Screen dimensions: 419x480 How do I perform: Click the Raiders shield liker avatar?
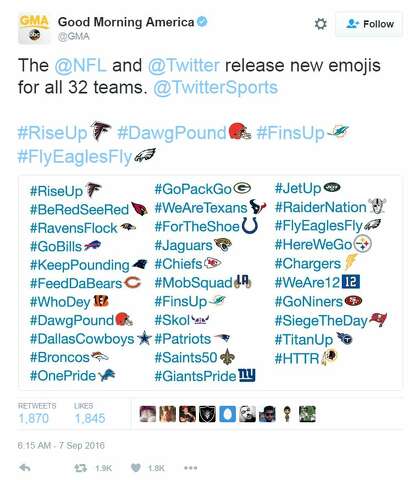click(207, 414)
